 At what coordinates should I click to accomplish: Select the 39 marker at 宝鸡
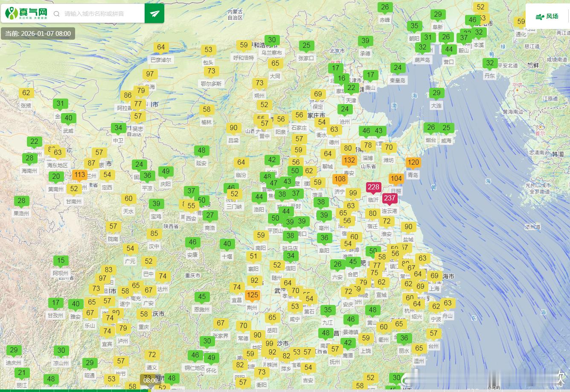point(156,204)
